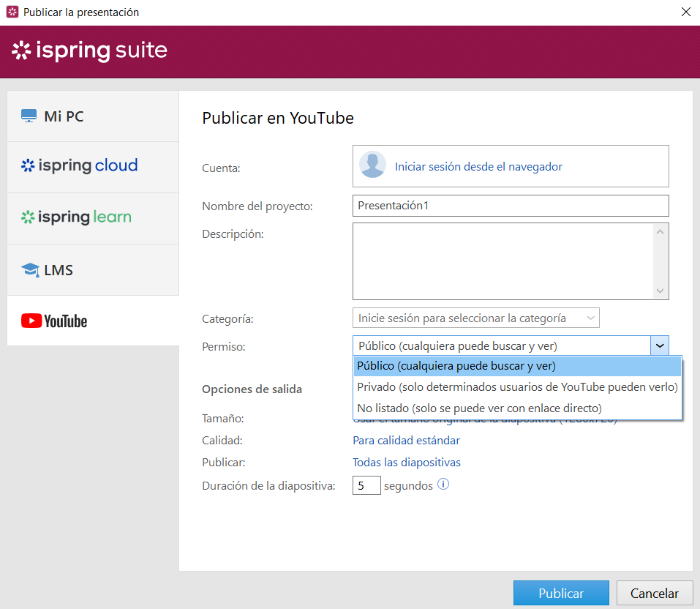The height and width of the screenshot is (609, 700).
Task: Click the iSpring Suite logo in the header
Action: pos(88,51)
